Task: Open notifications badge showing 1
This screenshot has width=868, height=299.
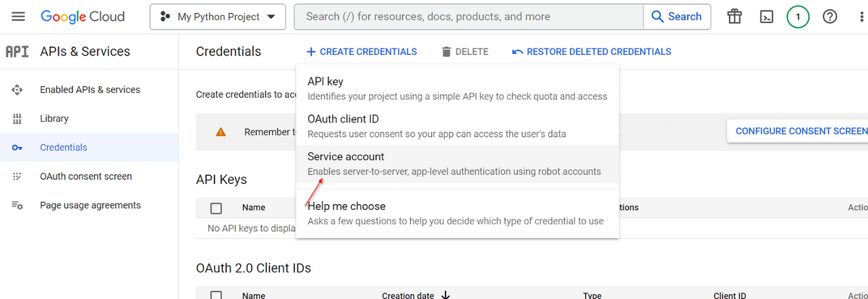Action: [x=798, y=17]
